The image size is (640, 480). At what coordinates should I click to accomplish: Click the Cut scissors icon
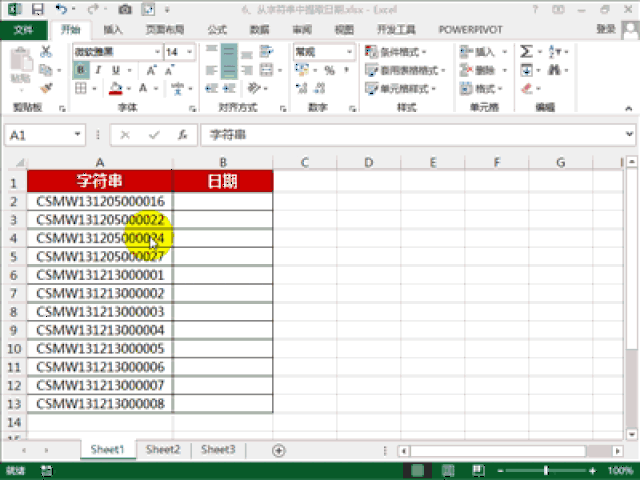[46, 51]
